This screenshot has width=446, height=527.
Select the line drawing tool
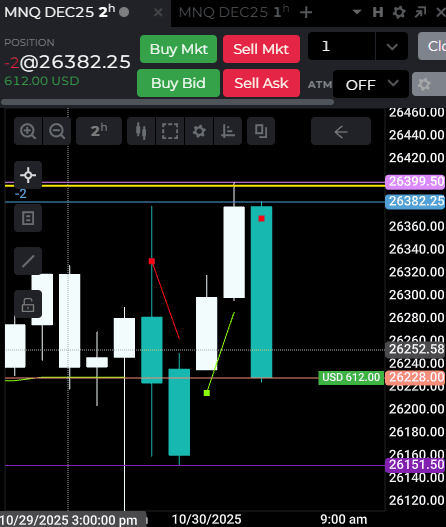(x=28, y=261)
